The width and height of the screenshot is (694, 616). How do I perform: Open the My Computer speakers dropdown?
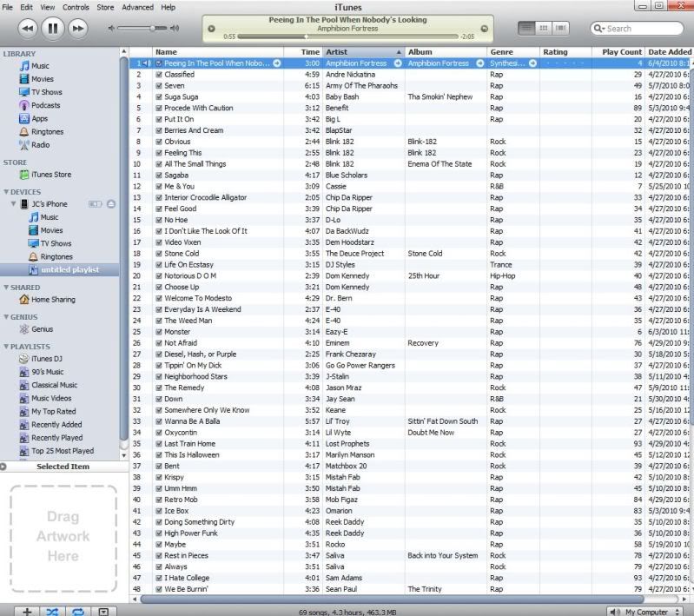(644, 612)
